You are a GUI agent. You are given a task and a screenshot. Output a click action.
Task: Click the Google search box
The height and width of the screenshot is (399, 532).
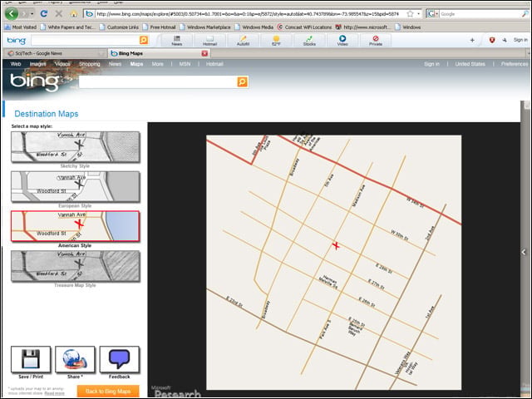click(480, 14)
